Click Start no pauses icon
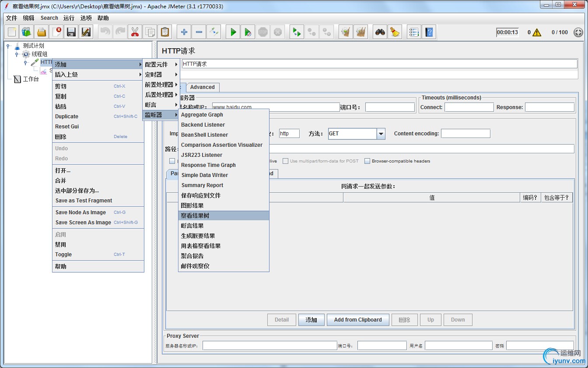 click(x=248, y=32)
